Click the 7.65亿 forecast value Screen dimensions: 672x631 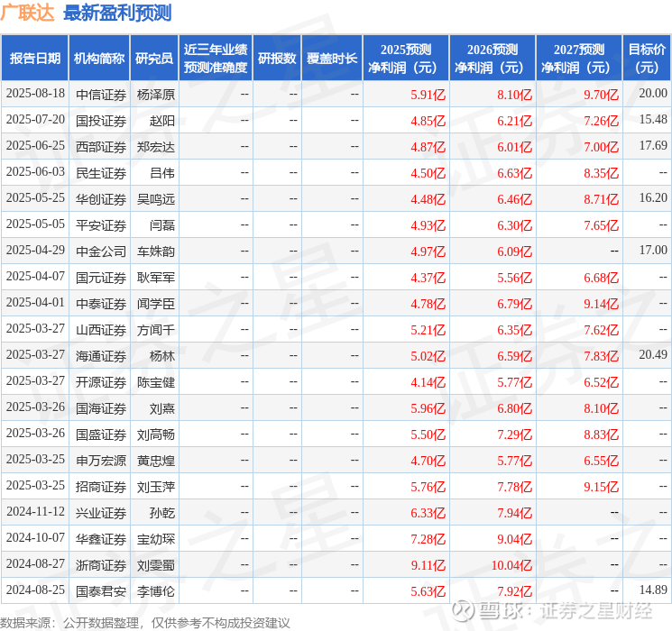click(601, 225)
